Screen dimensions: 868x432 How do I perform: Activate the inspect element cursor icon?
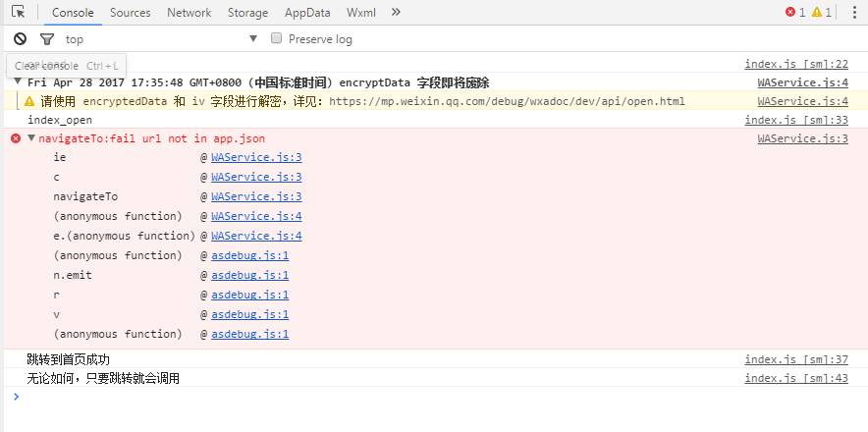(x=18, y=13)
